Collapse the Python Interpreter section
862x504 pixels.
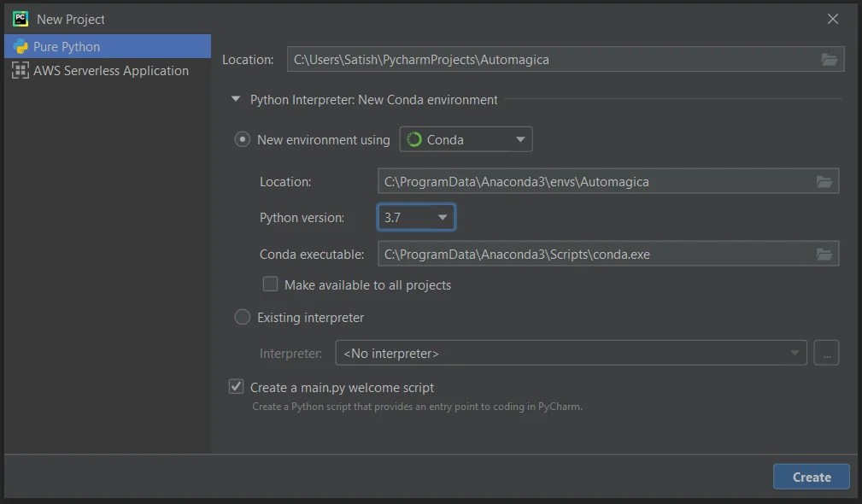[236, 99]
